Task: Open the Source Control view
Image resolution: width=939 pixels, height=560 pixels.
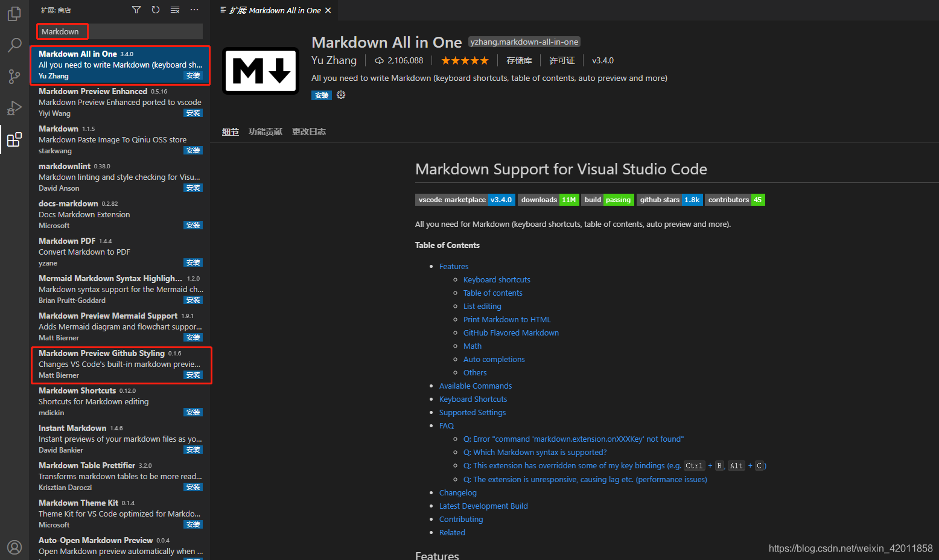Action: [14, 77]
